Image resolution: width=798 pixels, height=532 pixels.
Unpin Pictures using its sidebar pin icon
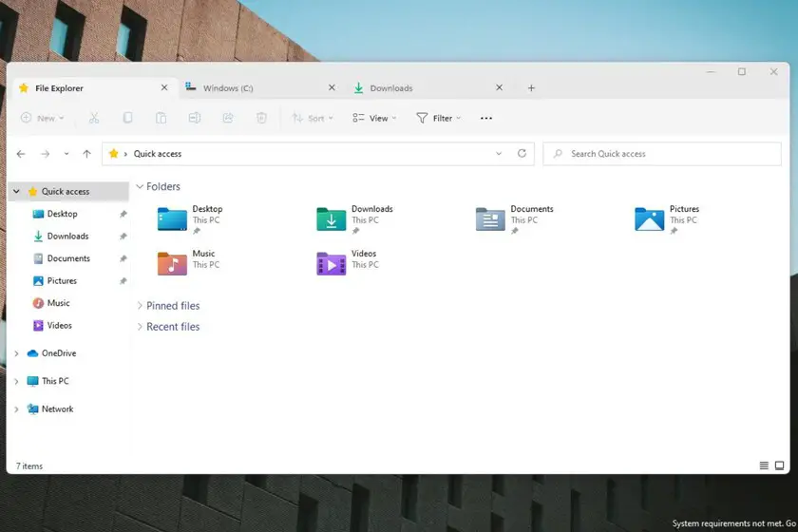(123, 281)
